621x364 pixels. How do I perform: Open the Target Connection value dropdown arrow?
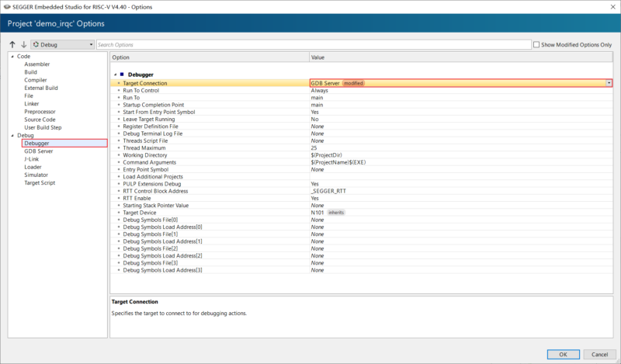[609, 83]
